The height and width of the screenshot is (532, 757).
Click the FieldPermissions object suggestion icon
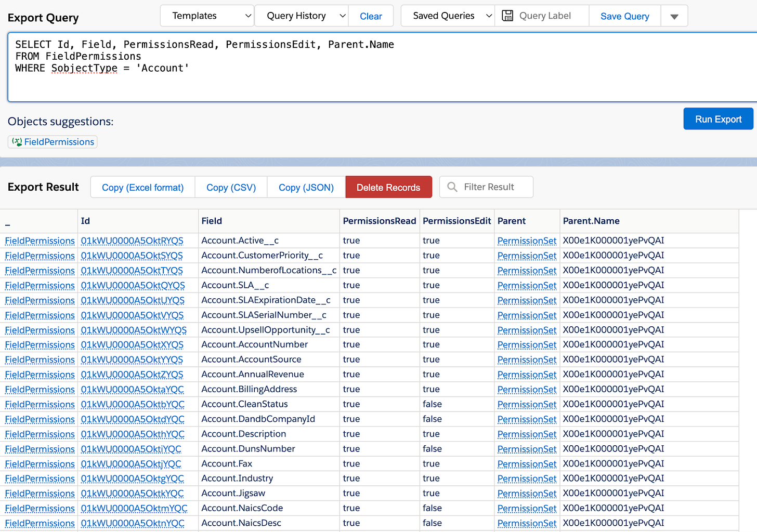pos(17,142)
